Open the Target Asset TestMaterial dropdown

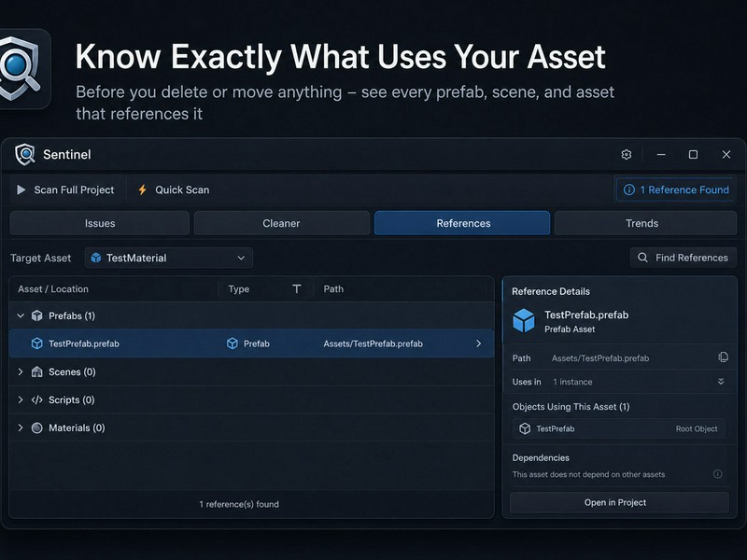[169, 258]
